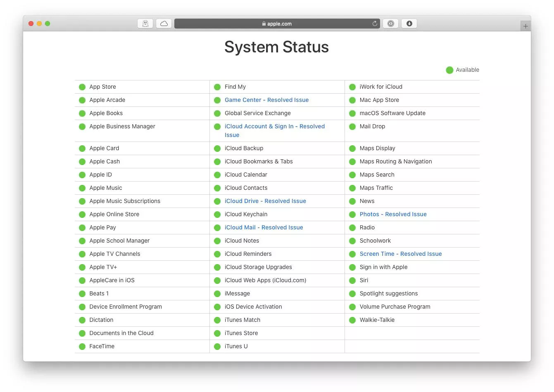Click the iCloud Calendar entry
Image resolution: width=554 pixels, height=392 pixels.
click(x=246, y=175)
